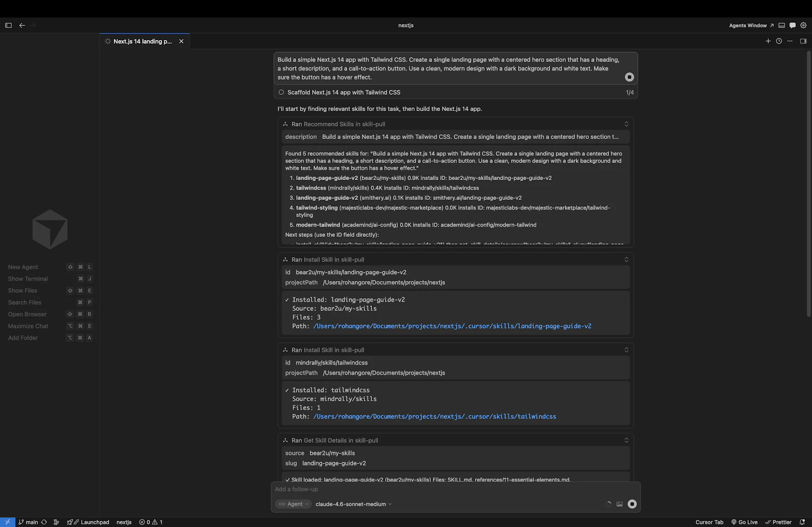This screenshot has width=812, height=527.
Task: Toggle the Scaffold Next.js 14 app todo circle
Action: (x=281, y=92)
